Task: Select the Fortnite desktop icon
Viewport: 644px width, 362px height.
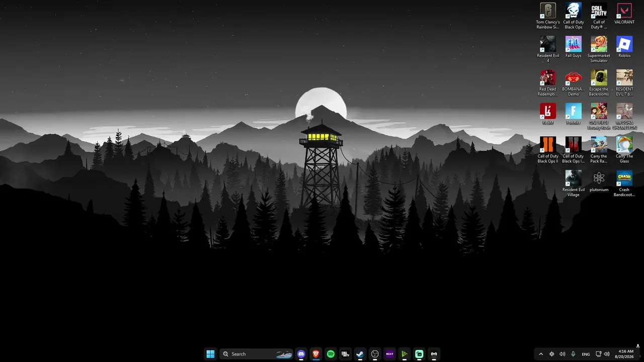Action: click(573, 114)
